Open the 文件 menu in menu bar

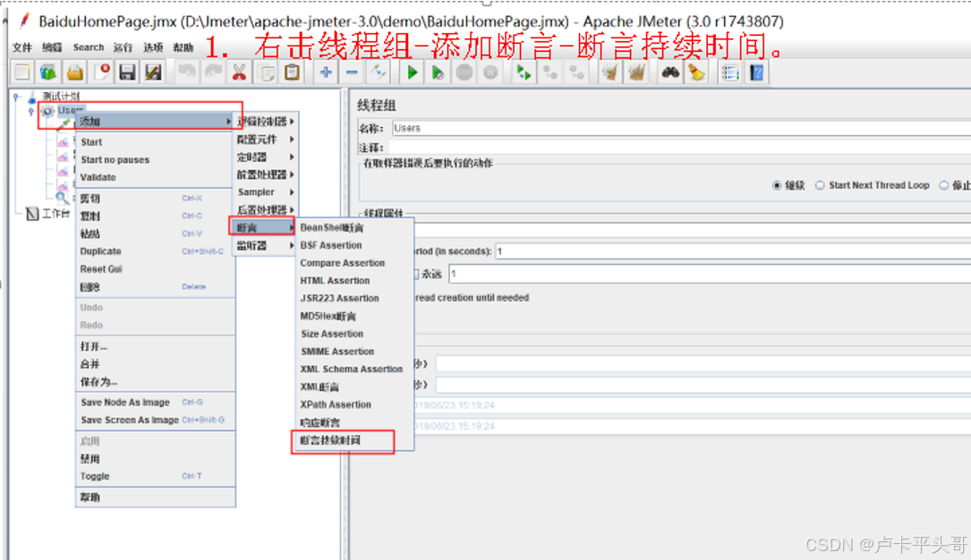click(x=22, y=47)
